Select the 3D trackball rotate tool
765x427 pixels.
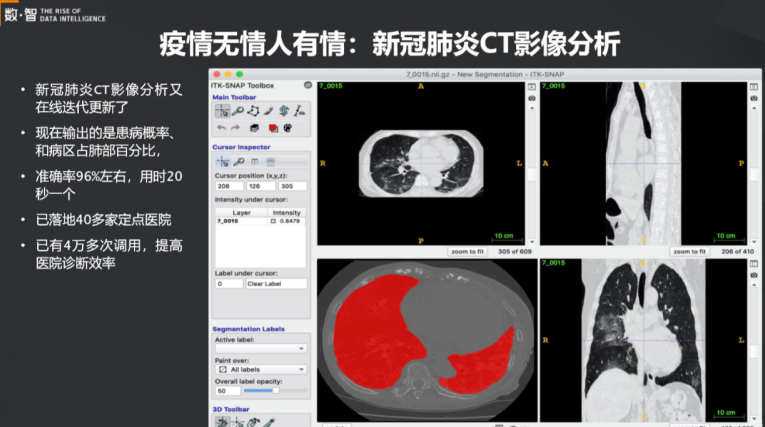pos(222,422)
